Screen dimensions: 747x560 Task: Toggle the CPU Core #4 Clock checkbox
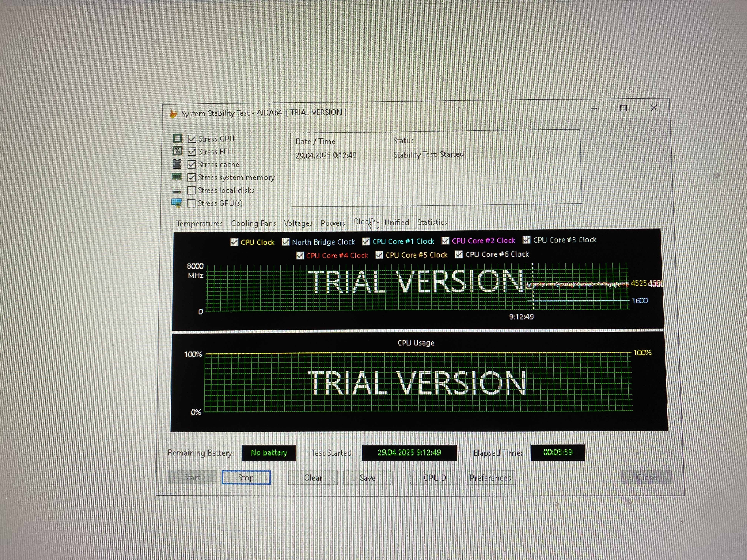pyautogui.click(x=300, y=256)
